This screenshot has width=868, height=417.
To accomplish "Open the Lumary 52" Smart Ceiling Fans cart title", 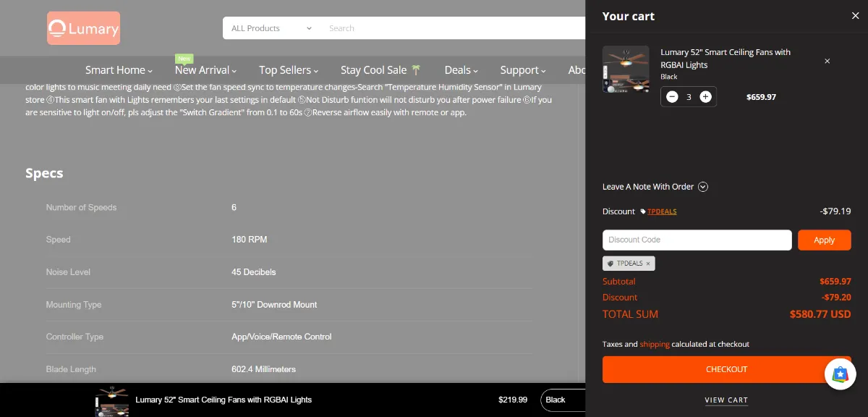I will coord(726,59).
